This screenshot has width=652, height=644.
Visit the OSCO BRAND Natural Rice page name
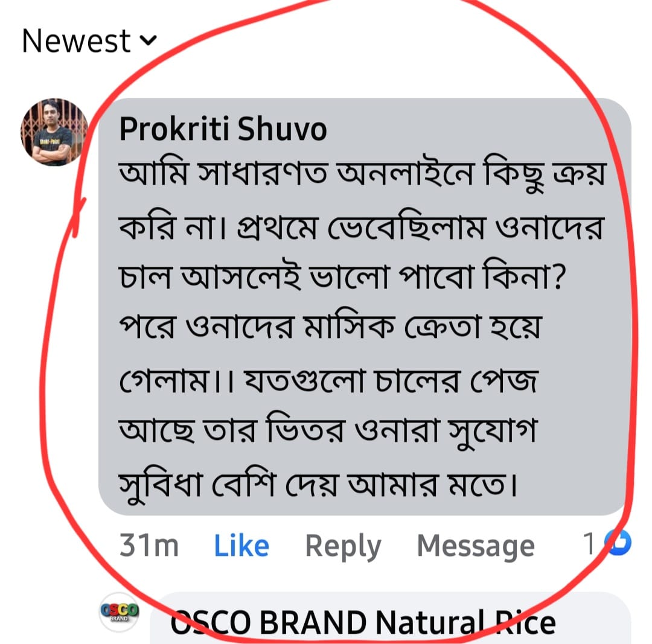click(363, 623)
